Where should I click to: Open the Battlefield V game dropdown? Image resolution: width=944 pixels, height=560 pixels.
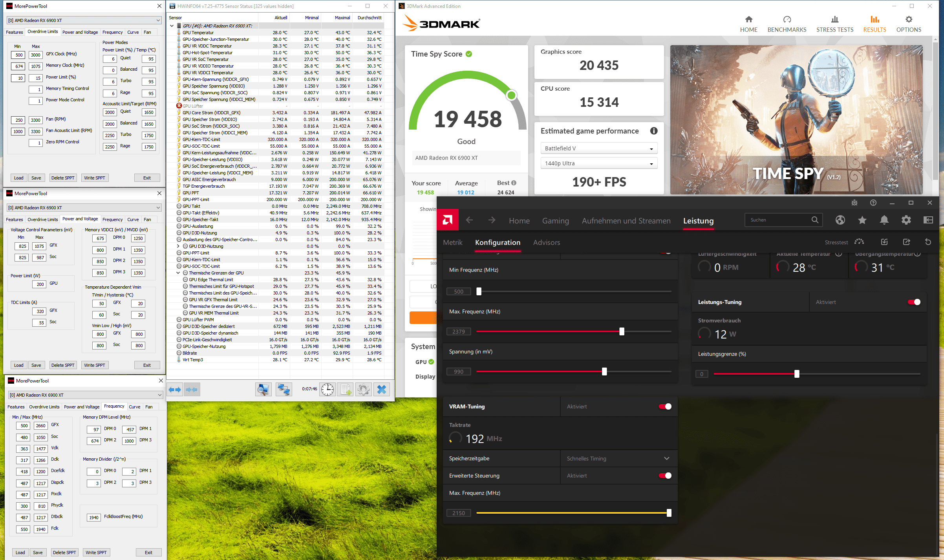598,148
